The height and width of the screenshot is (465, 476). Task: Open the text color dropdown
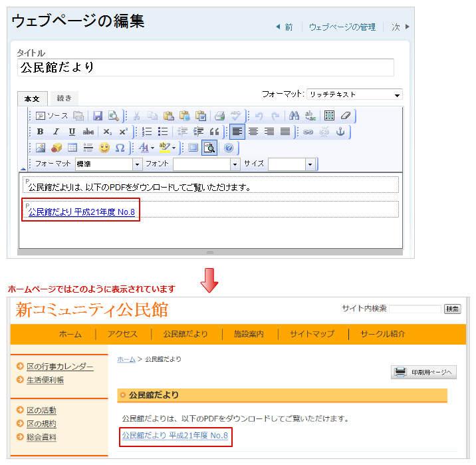[x=147, y=148]
